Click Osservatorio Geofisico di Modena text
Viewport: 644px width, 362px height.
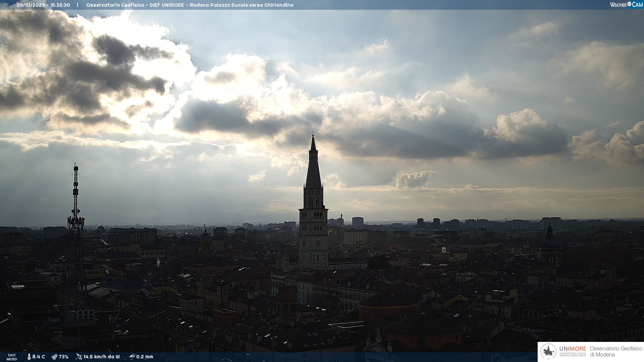click(616, 352)
